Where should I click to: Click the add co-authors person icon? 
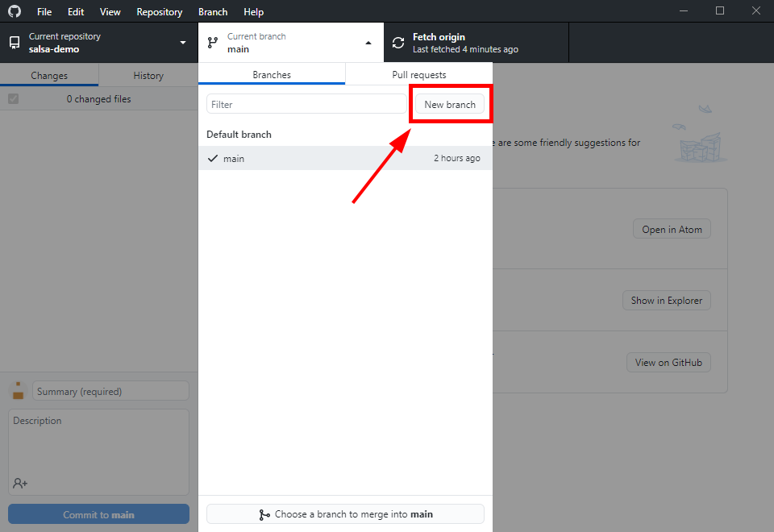(x=20, y=483)
